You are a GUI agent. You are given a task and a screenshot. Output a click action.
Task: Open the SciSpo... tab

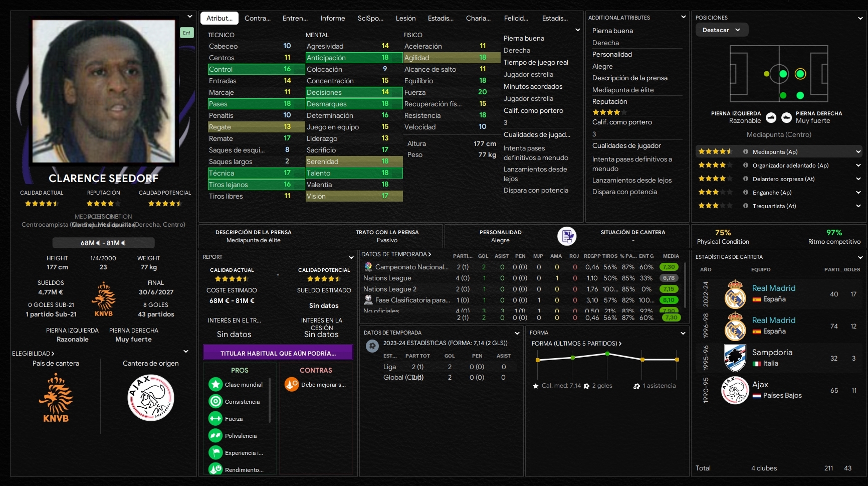(370, 18)
